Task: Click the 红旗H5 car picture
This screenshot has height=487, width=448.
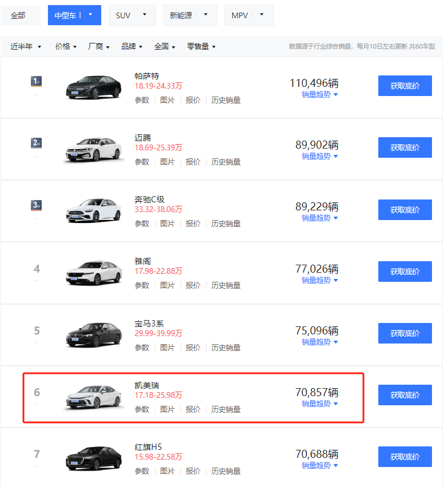Action: 94,458
